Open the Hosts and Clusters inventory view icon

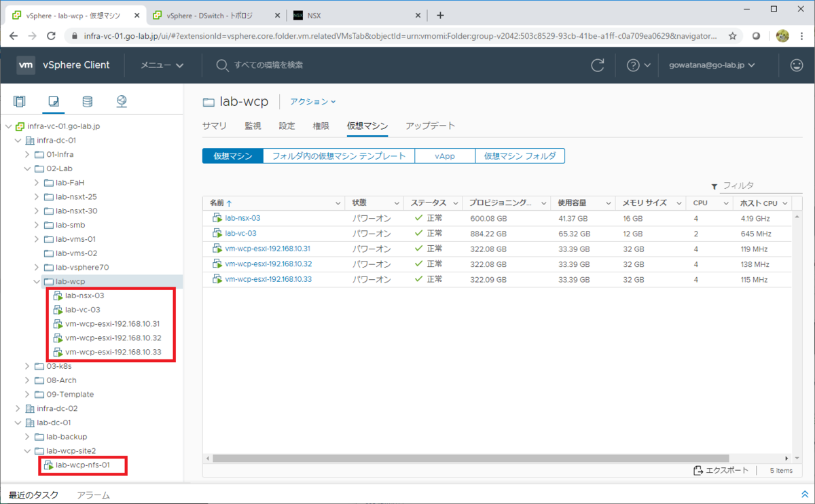tap(20, 102)
